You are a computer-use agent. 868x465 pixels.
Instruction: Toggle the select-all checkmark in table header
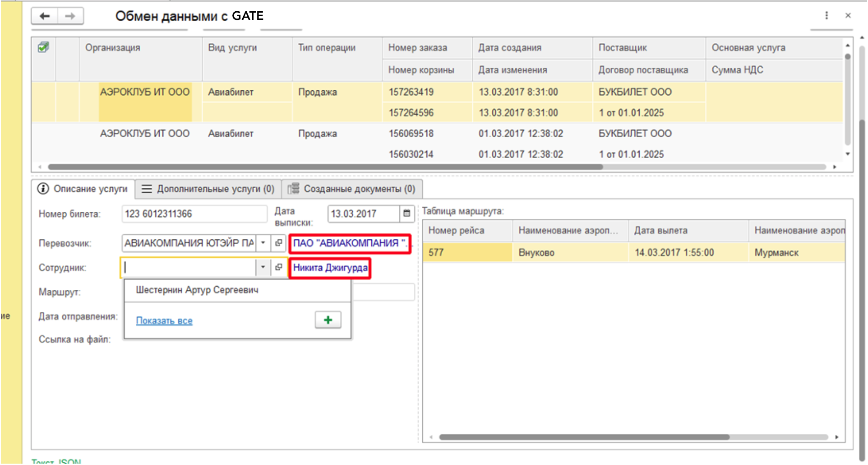(43, 47)
